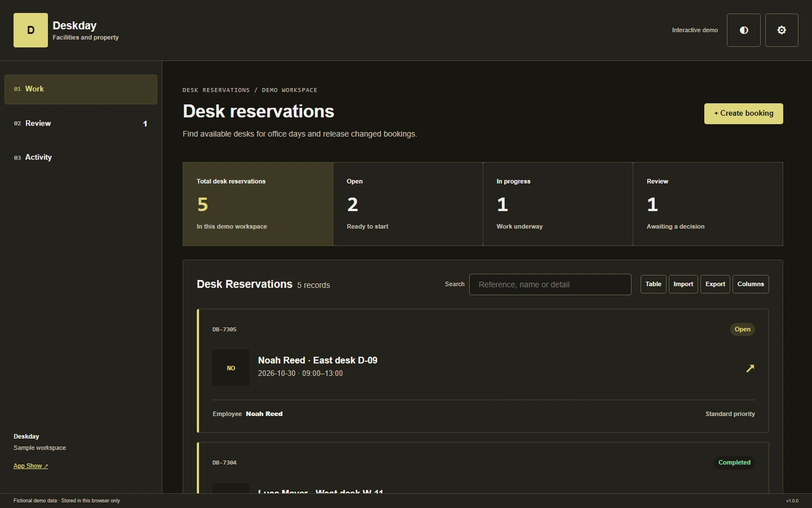
Task: Filter by the In progress stat card
Action: (x=558, y=204)
